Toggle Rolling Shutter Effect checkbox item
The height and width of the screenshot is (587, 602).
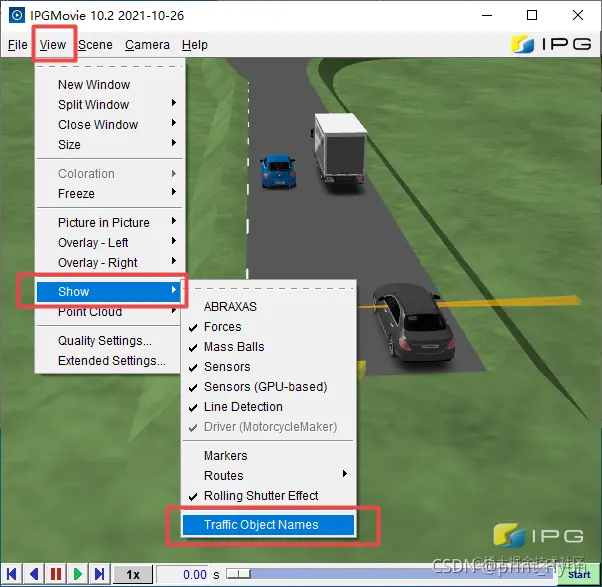click(x=268, y=496)
